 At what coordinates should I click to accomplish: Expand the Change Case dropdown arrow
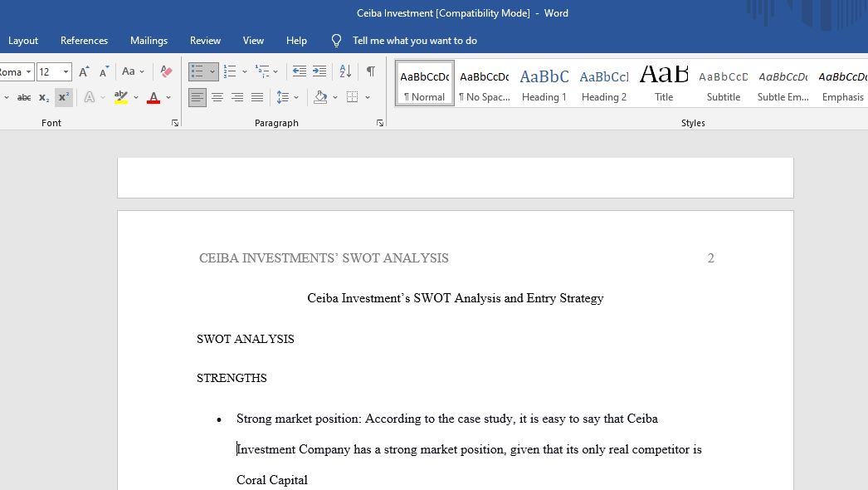(x=142, y=72)
